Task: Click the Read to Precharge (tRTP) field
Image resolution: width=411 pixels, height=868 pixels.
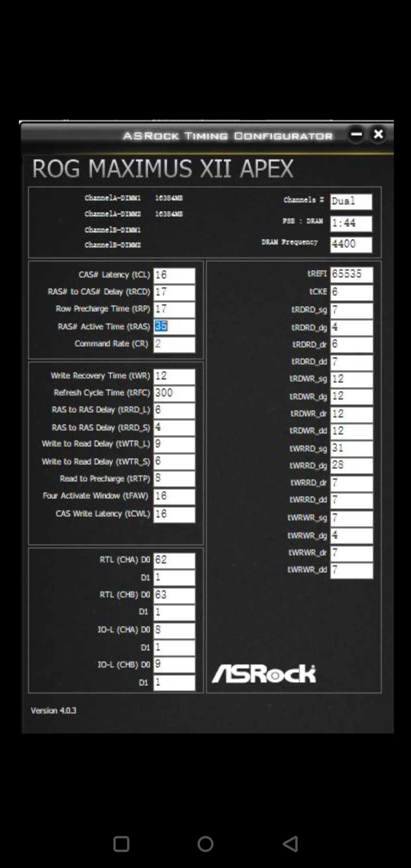Action: click(174, 479)
